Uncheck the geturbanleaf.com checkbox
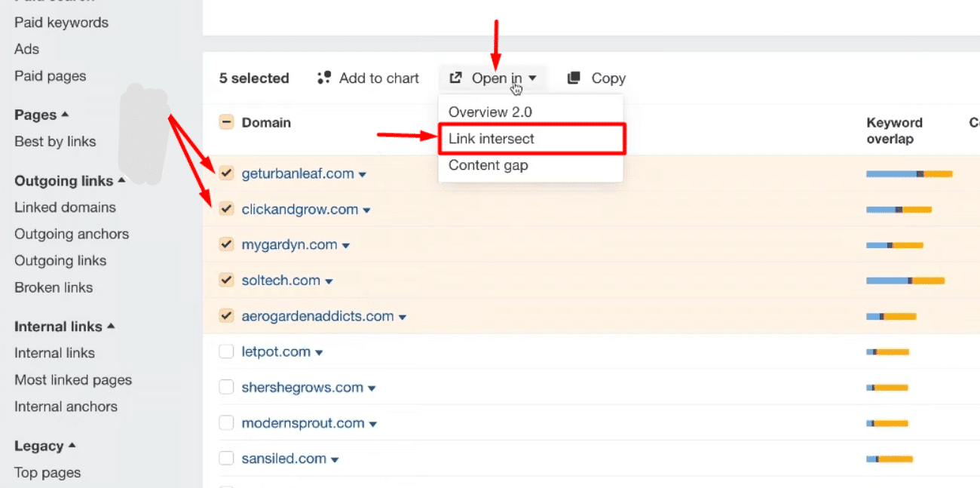 (x=226, y=173)
